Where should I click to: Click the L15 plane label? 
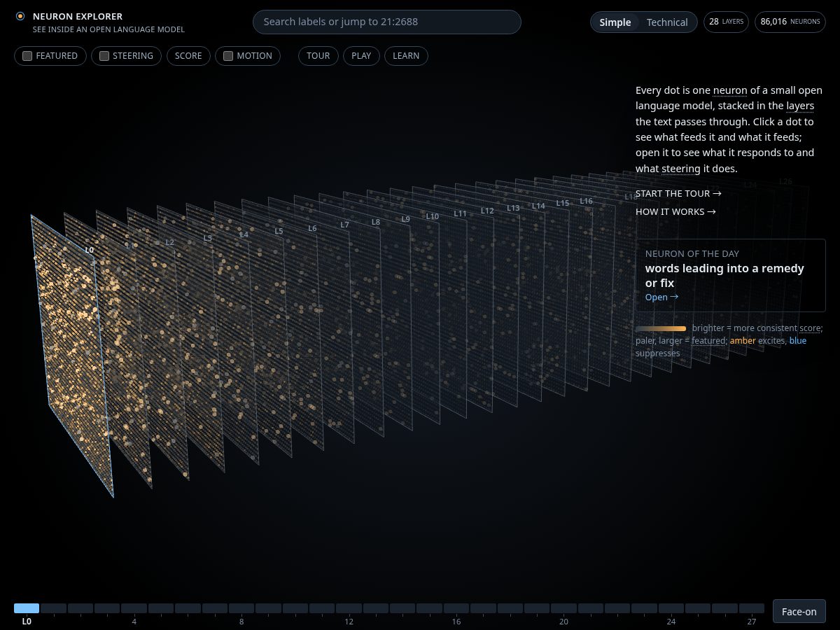pos(563,203)
